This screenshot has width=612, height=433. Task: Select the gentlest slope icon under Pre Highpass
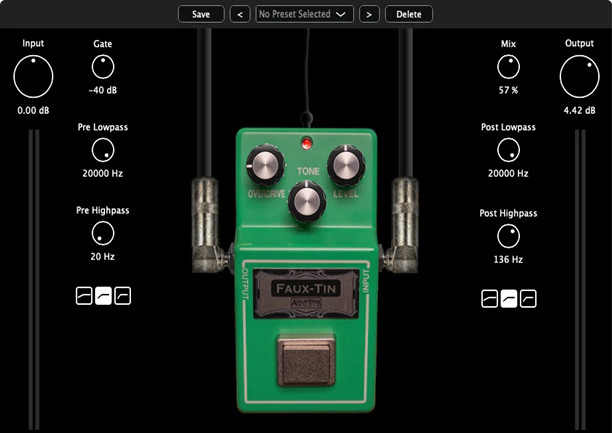point(84,296)
